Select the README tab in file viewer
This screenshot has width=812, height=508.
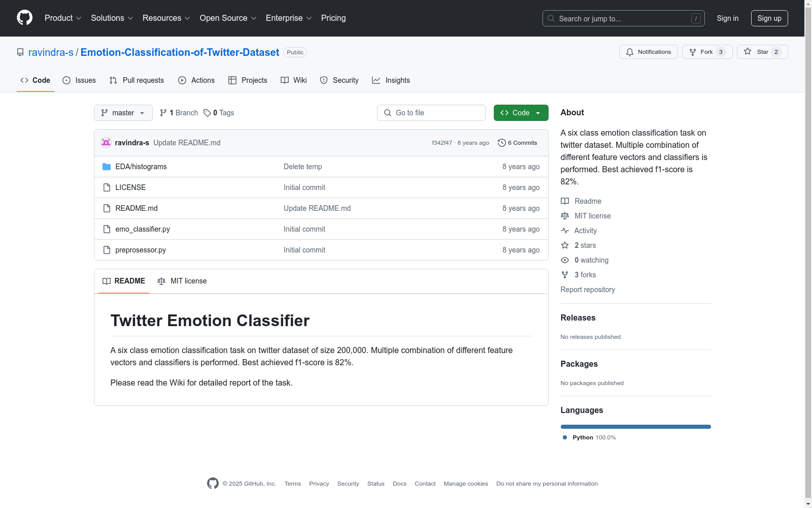coord(124,281)
